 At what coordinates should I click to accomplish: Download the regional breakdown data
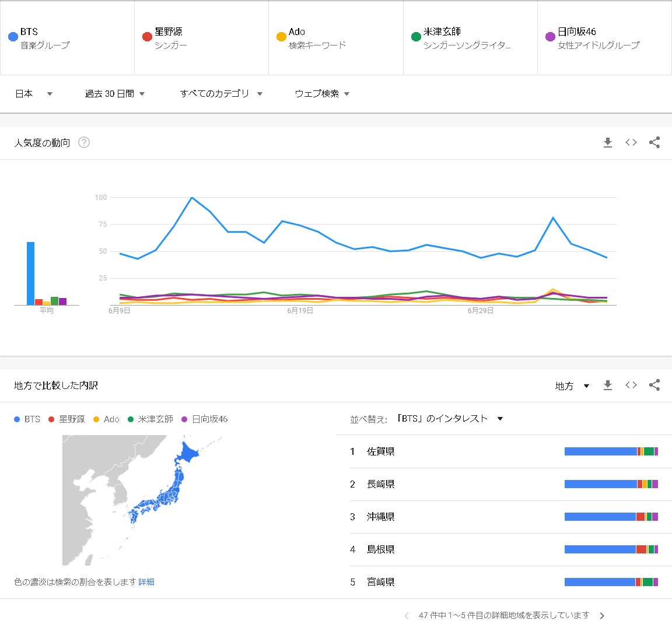608,385
